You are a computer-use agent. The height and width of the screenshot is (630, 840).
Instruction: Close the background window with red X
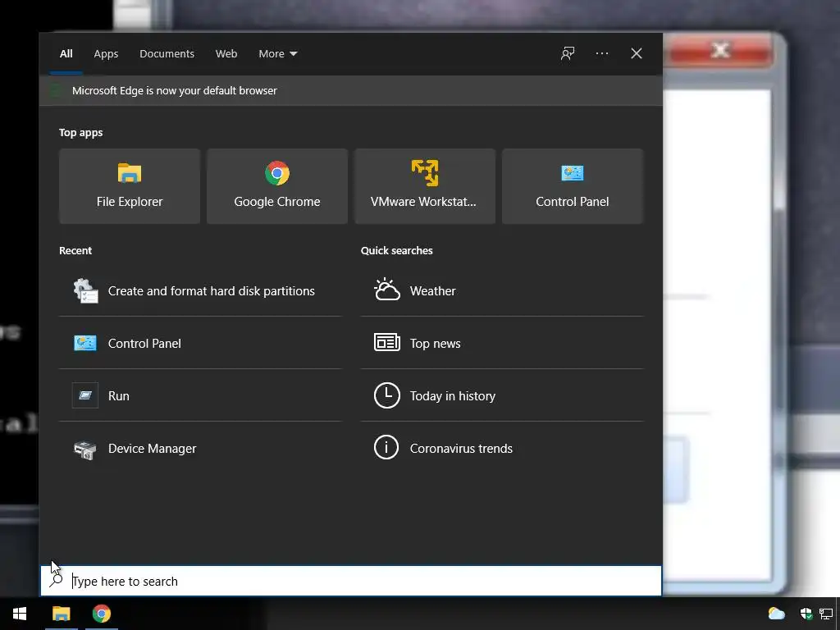coord(720,51)
